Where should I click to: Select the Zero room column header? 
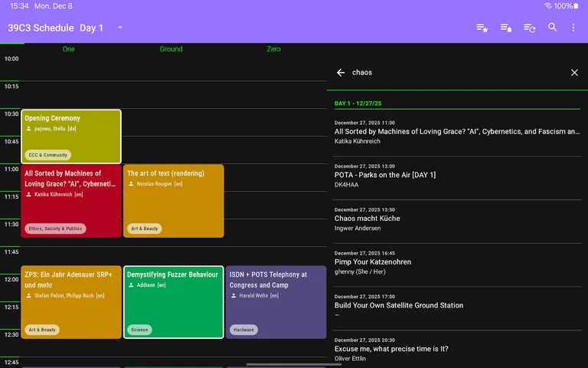pos(273,49)
